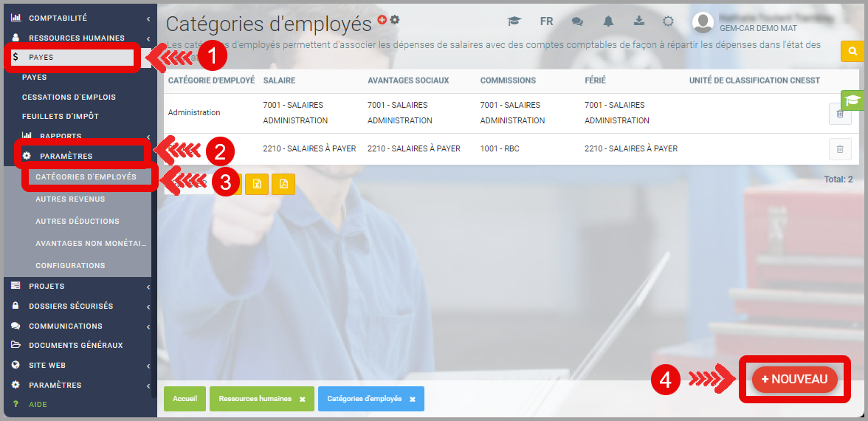Open the chat messages icon in header
868x421 pixels.
click(577, 21)
